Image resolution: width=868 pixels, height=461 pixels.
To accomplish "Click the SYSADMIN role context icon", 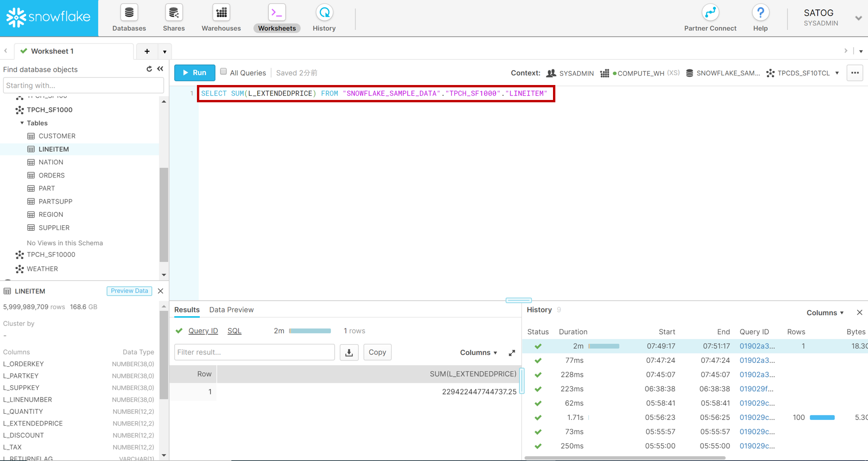I will pyautogui.click(x=551, y=73).
